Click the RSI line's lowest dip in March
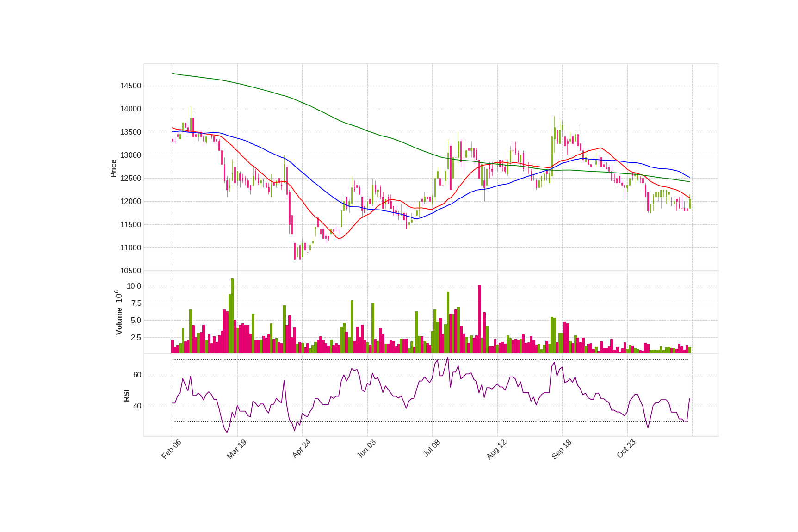 pos(227,432)
